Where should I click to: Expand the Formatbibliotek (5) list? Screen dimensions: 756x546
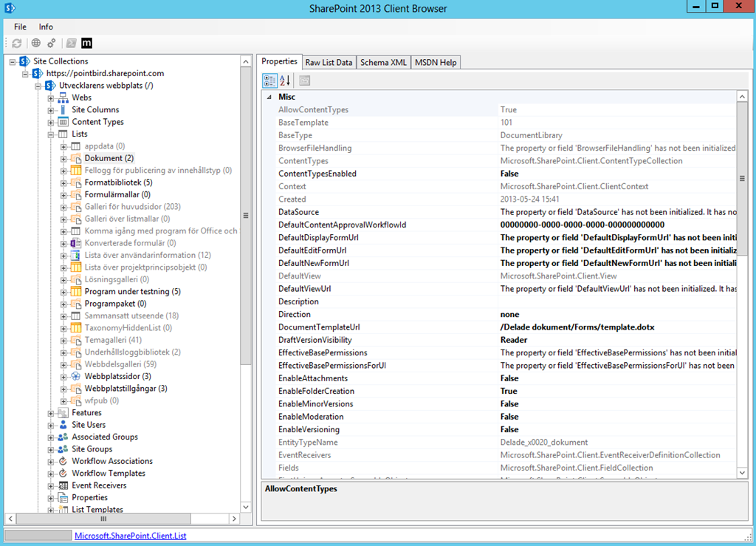pyautogui.click(x=63, y=182)
